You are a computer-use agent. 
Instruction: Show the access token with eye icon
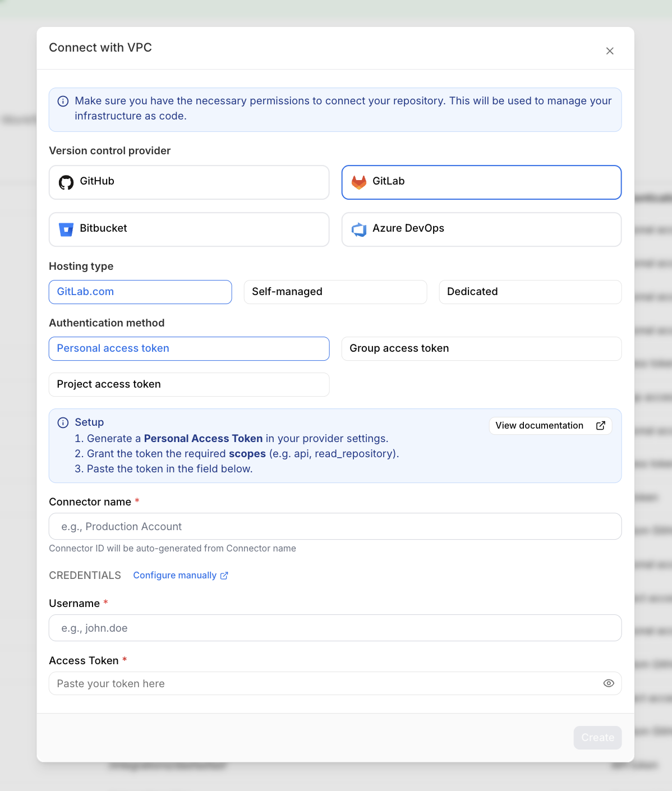coord(609,683)
